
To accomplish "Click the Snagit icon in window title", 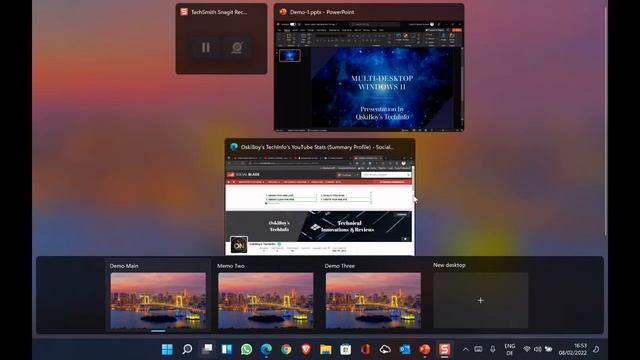I will coord(184,12).
